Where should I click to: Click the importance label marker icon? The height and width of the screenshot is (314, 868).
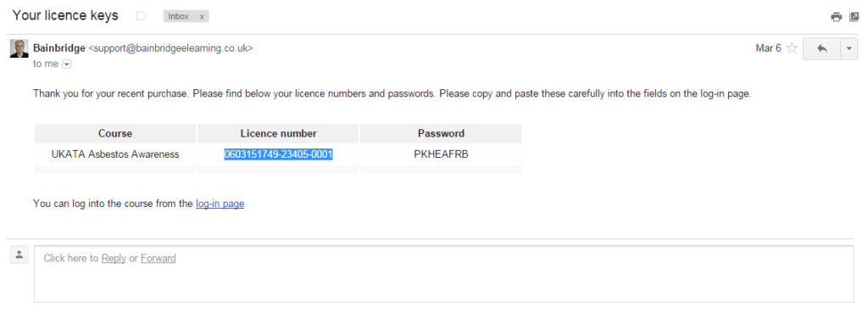142,16
